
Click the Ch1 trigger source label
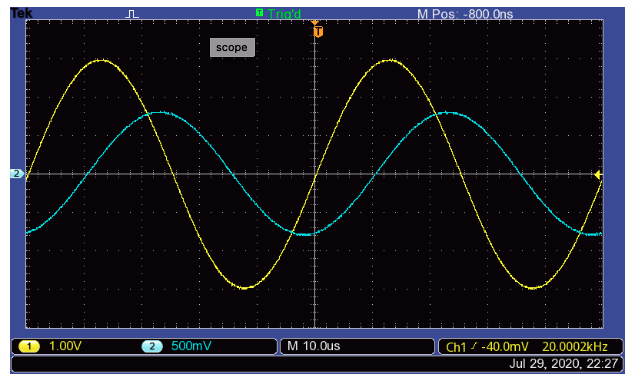point(456,347)
